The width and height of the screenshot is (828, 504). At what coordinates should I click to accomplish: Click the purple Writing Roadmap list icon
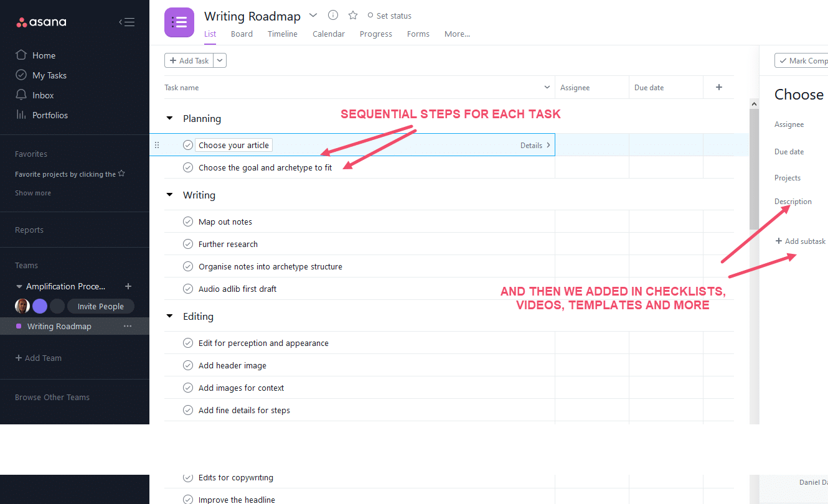pos(179,22)
